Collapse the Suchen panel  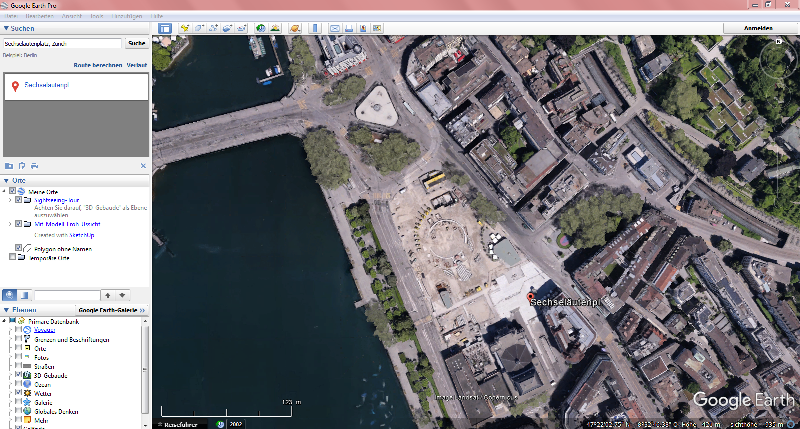(x=5, y=29)
